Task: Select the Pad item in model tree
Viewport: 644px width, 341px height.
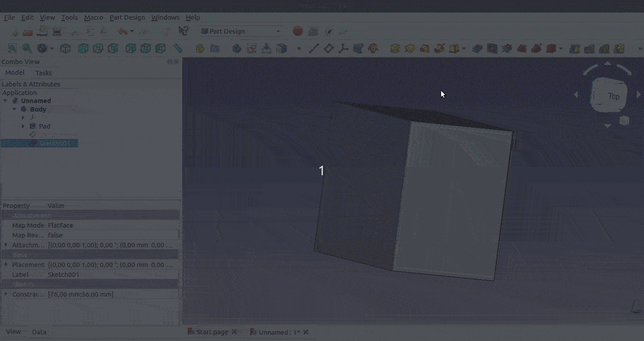Action: pos(44,126)
